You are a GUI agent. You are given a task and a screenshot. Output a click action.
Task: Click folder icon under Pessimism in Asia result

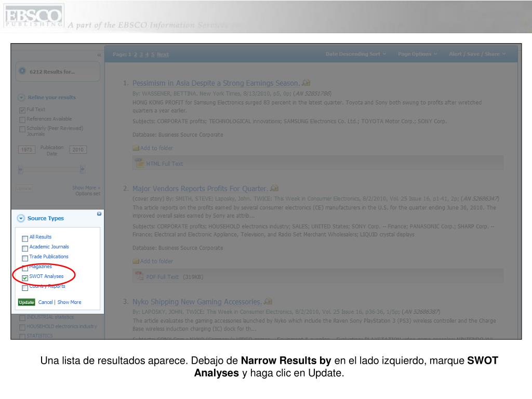[x=136, y=148]
